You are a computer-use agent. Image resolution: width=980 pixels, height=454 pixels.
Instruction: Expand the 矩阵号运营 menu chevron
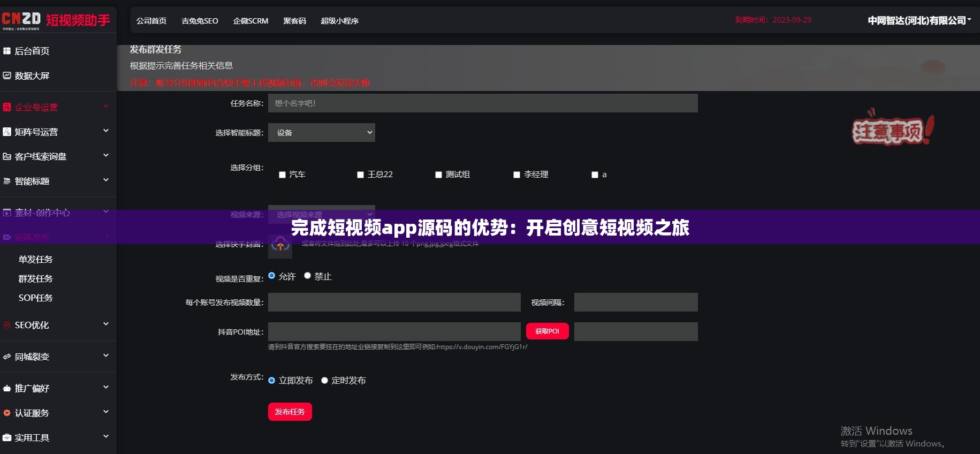[106, 131]
